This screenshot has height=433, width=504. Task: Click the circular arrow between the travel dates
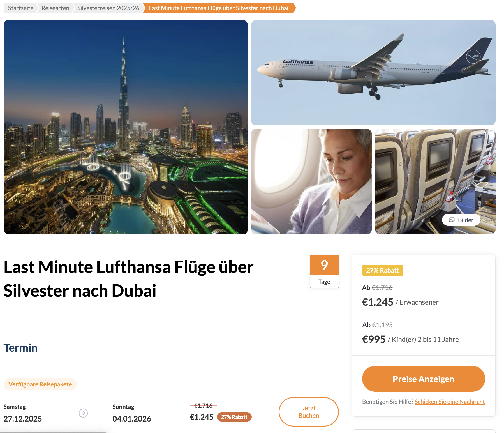click(x=83, y=413)
